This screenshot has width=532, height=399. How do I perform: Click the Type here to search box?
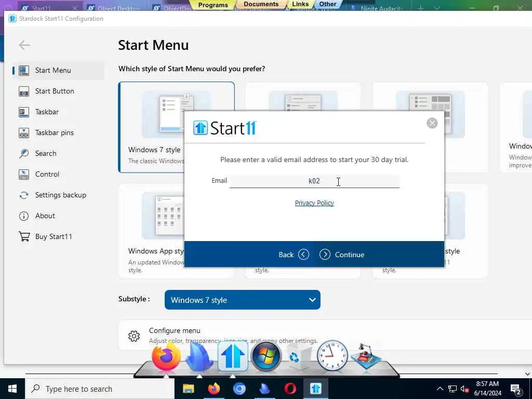[x=100, y=389]
